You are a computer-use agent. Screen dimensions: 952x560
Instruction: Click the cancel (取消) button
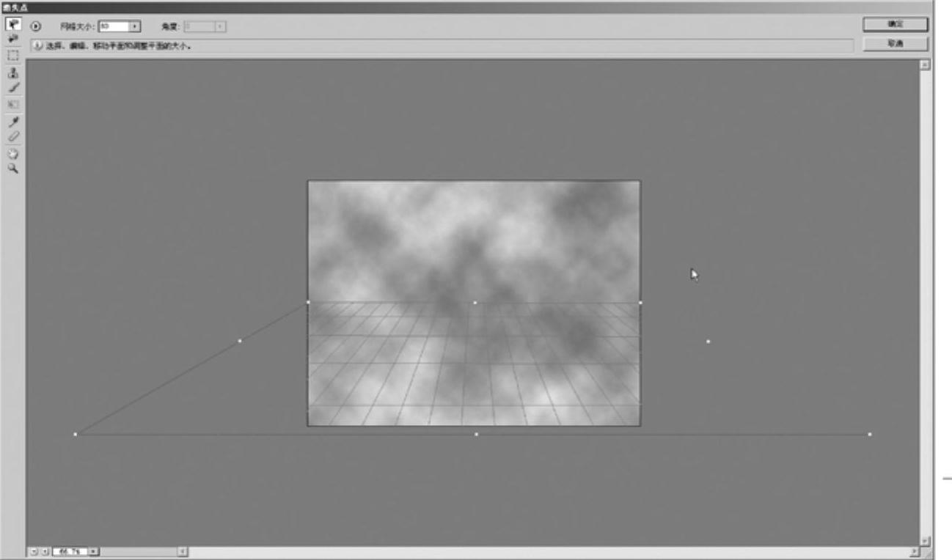click(x=895, y=44)
